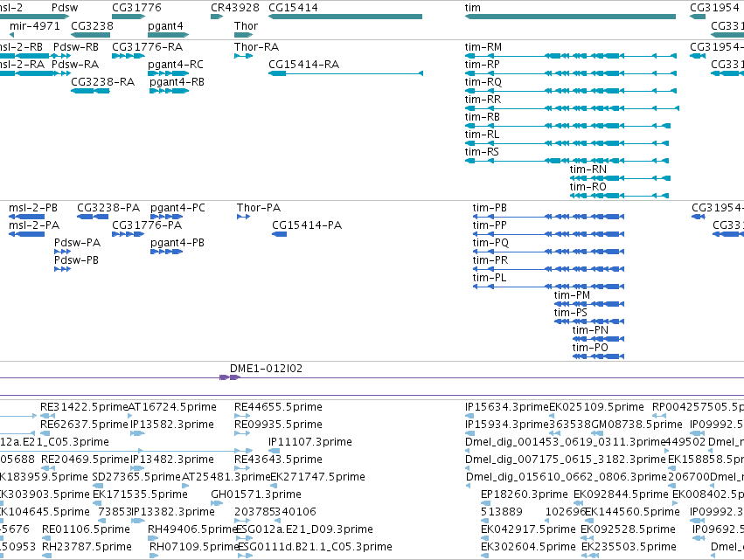Select the tim gene bar
The image size is (744, 560).
point(570,17)
